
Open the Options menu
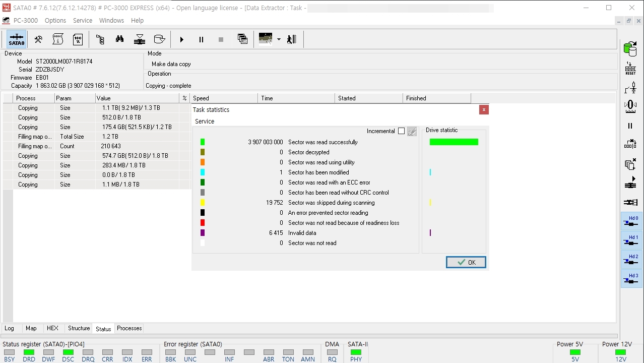[55, 21]
